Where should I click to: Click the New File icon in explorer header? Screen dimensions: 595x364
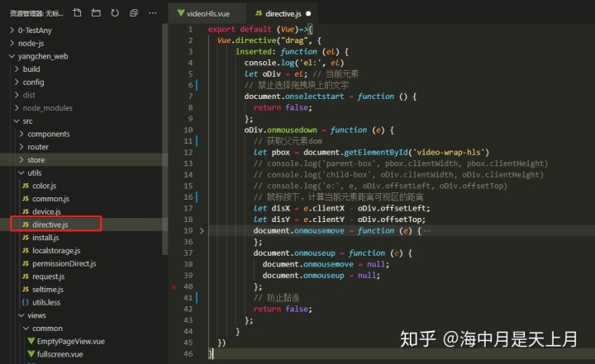(77, 13)
